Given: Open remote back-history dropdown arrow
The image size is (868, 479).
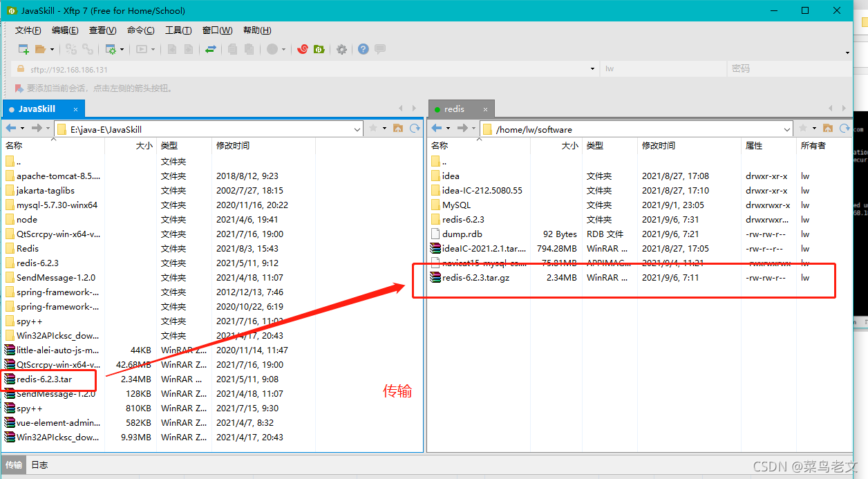Looking at the screenshot, I should click(x=448, y=129).
